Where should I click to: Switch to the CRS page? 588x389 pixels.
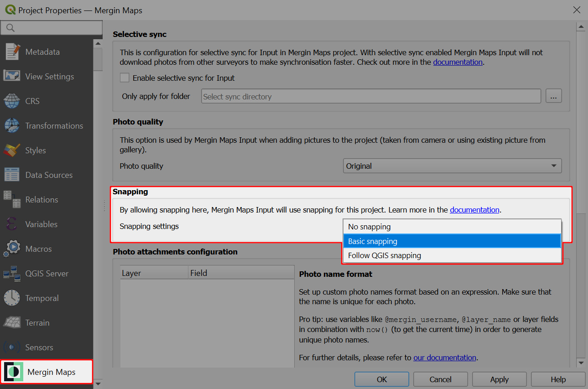tap(47, 101)
